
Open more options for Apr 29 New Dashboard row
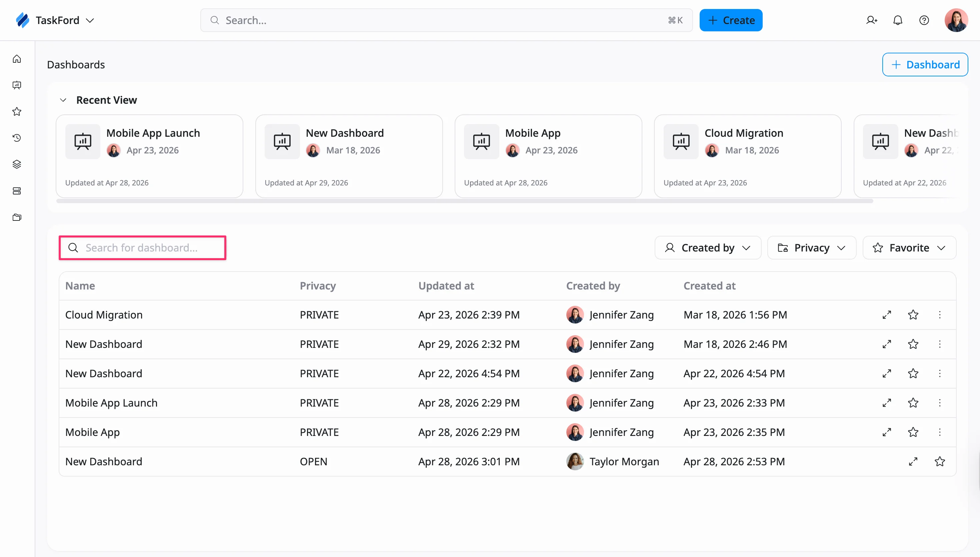point(940,344)
